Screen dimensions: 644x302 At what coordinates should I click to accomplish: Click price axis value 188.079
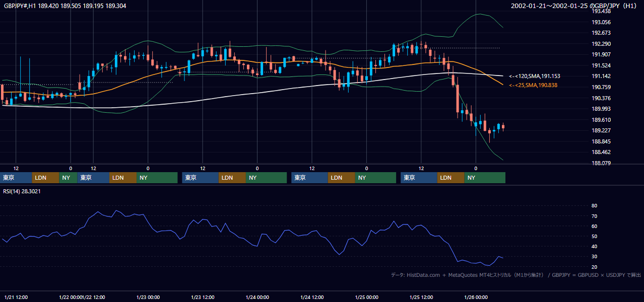601,163
